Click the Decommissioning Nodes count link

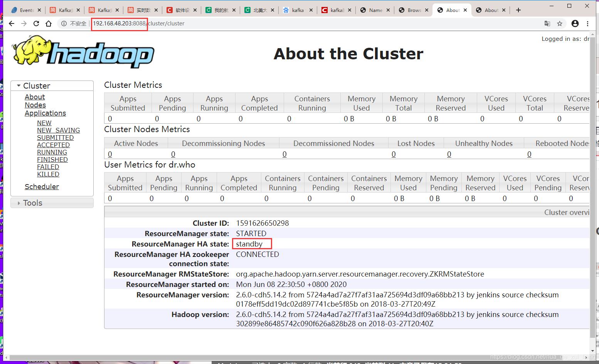(x=173, y=154)
